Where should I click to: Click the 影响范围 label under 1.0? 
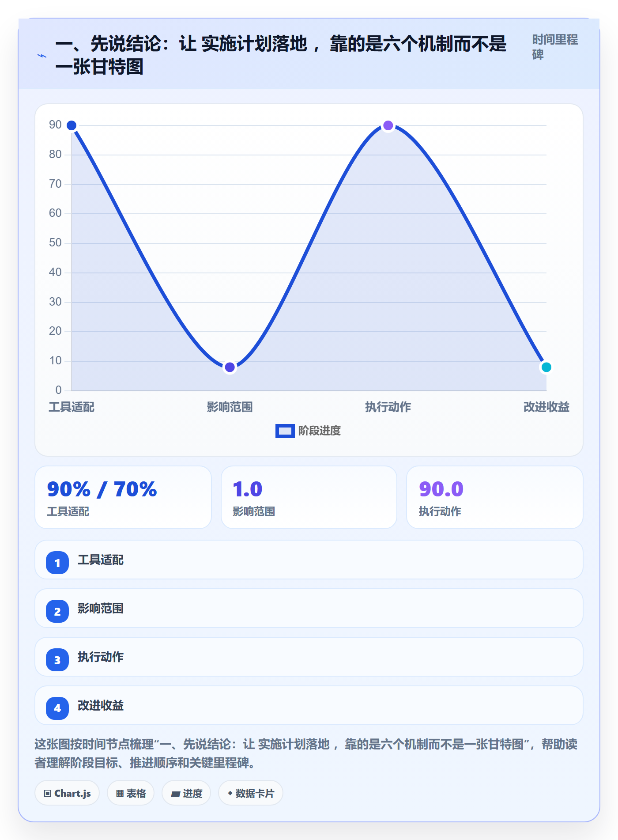pyautogui.click(x=254, y=511)
